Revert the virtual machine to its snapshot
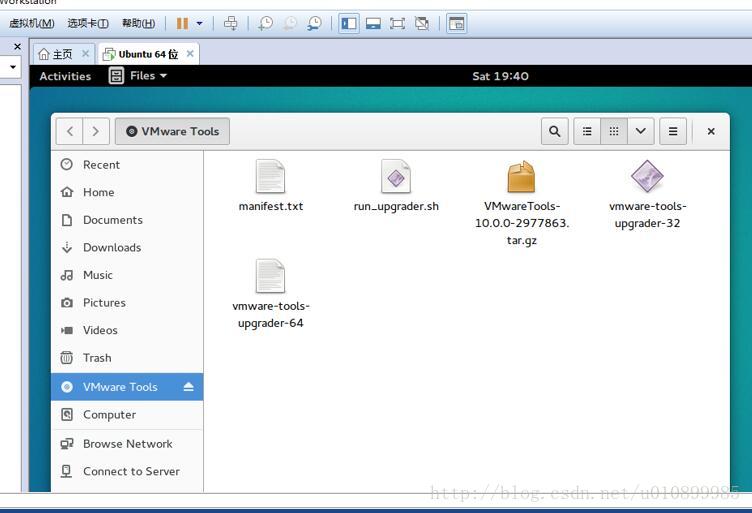The height and width of the screenshot is (513, 752). [x=290, y=23]
